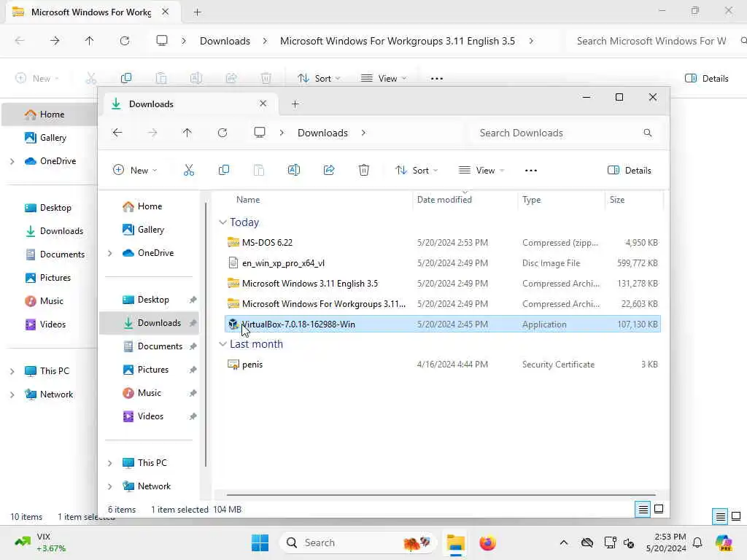Click Share icon in Downloads window toolbar
Image resolution: width=747 pixels, height=560 pixels.
pos(329,170)
